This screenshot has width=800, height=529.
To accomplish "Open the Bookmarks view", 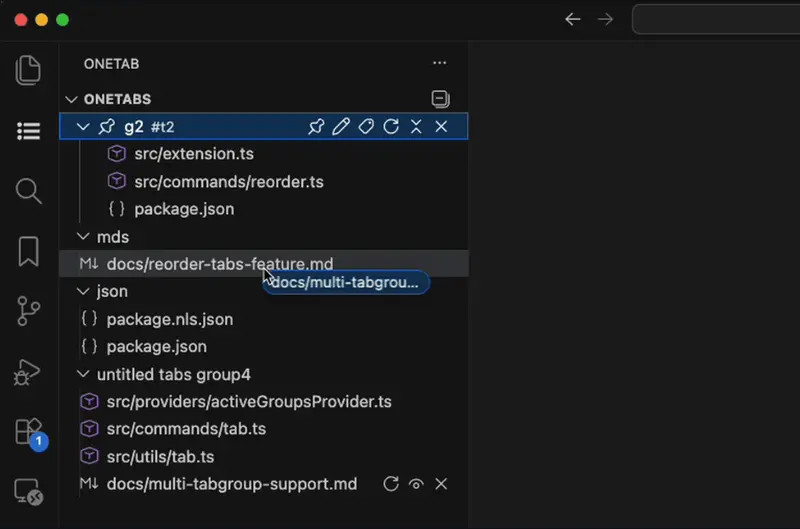I will (28, 251).
